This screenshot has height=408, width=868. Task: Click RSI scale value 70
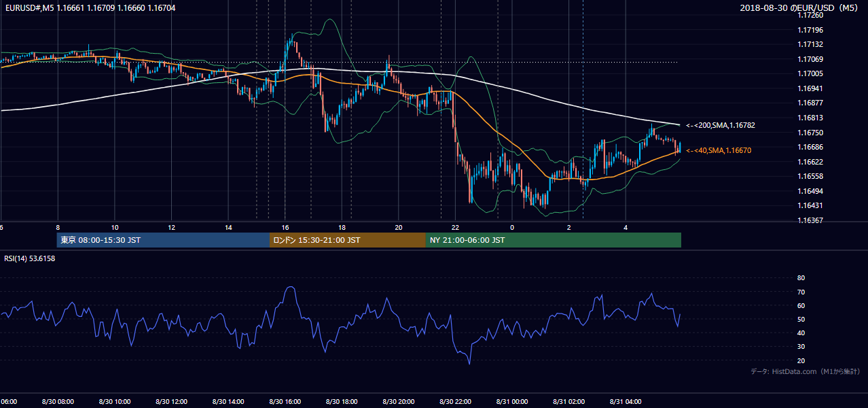801,292
